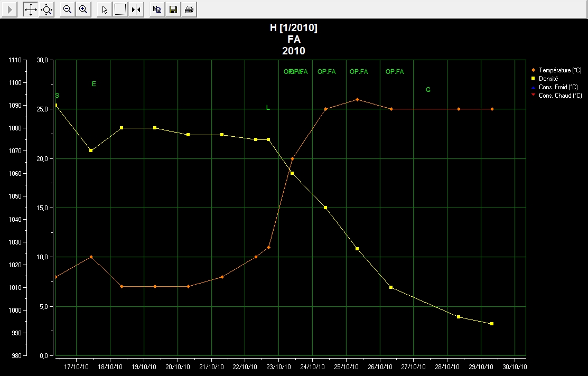Click the 'L' event marker label
This screenshot has width=588, height=376.
click(268, 108)
